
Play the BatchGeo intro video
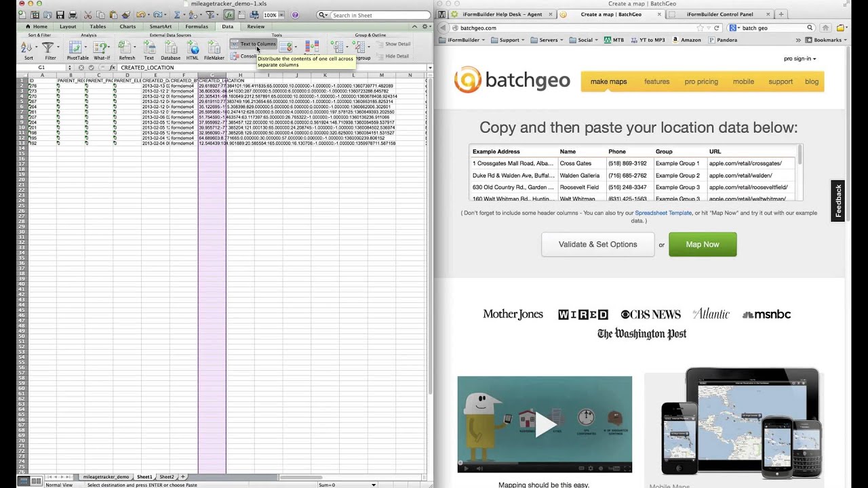(545, 424)
